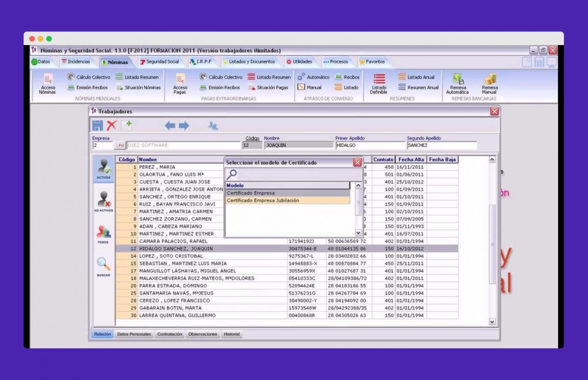Switch to the Seguridad Social tab
The image size is (588, 380).
point(159,62)
